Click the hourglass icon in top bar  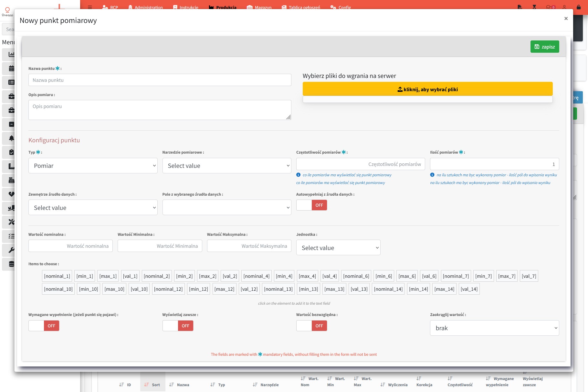click(x=534, y=7)
